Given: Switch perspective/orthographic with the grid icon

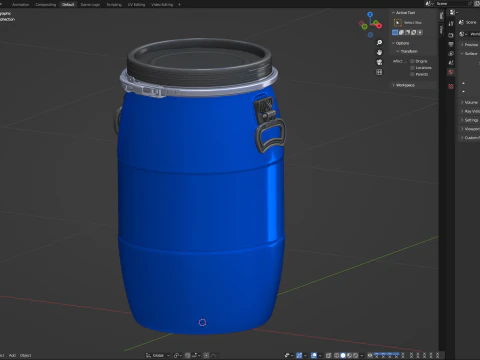Looking at the screenshot, I should coord(379,72).
